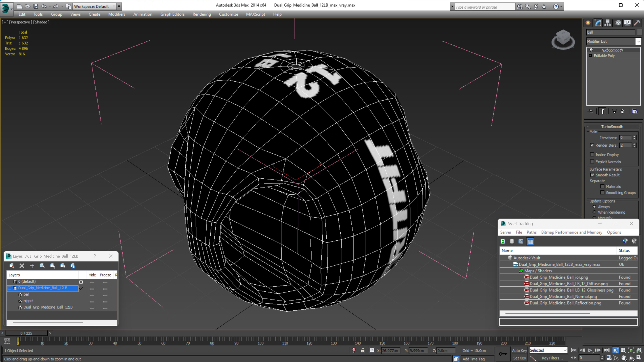Screen dimensions: 644x362
Task: Toggle Smooth Result checkbox
Action: pos(592,175)
